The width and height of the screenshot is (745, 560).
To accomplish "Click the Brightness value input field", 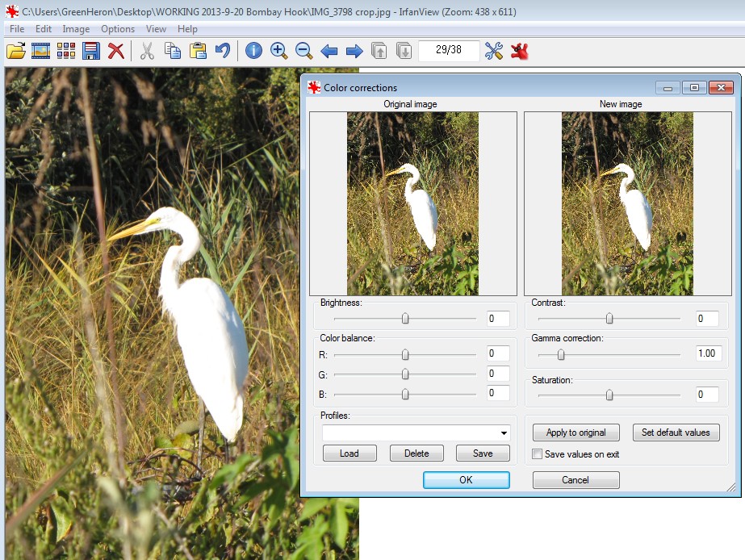I will (x=498, y=319).
